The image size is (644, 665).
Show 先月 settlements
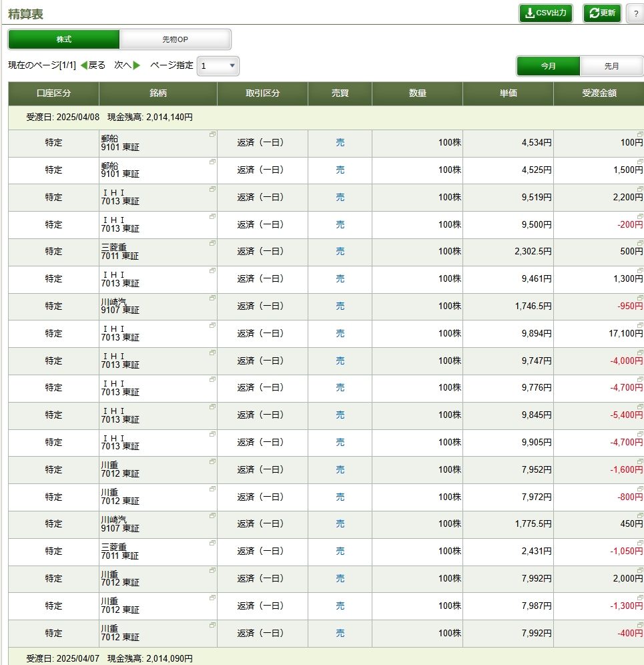(611, 66)
